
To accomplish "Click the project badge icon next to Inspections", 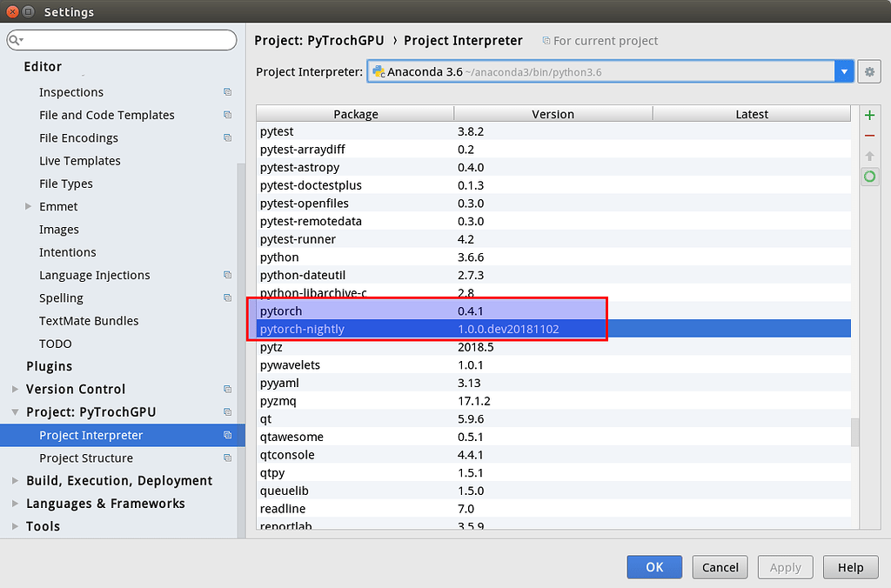I will coord(227,92).
